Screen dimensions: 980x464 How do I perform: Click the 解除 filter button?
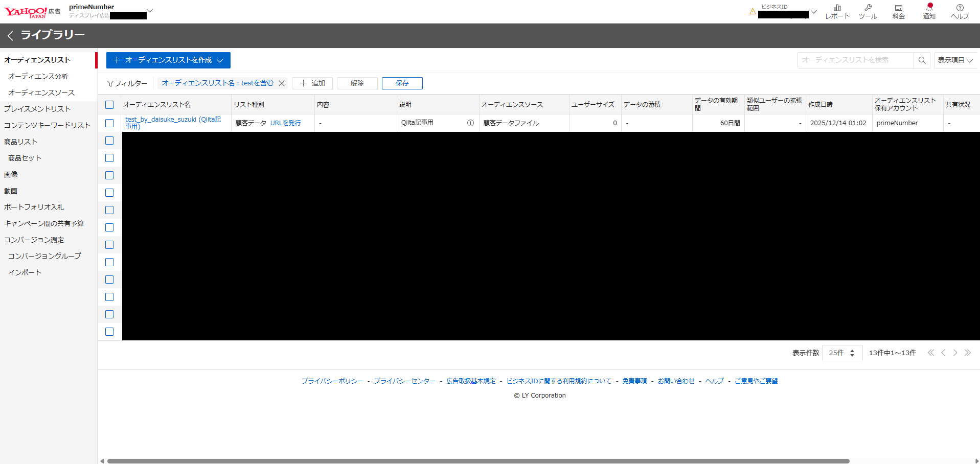tap(357, 83)
